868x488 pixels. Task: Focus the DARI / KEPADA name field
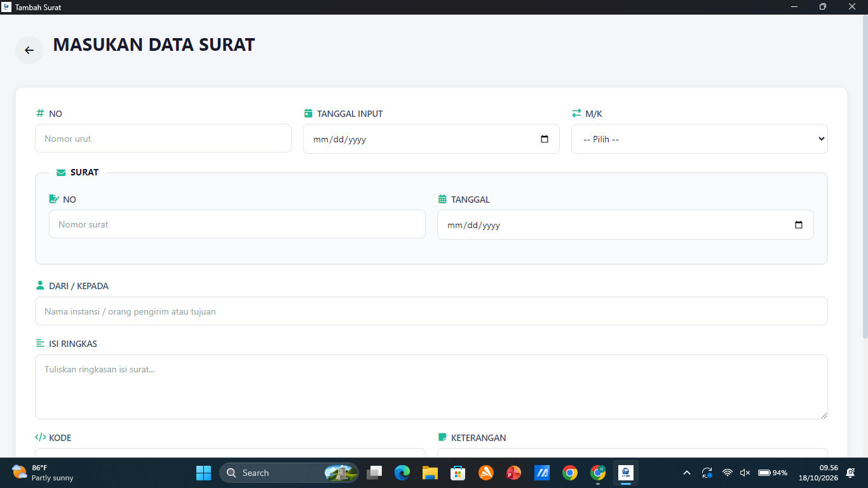(431, 311)
